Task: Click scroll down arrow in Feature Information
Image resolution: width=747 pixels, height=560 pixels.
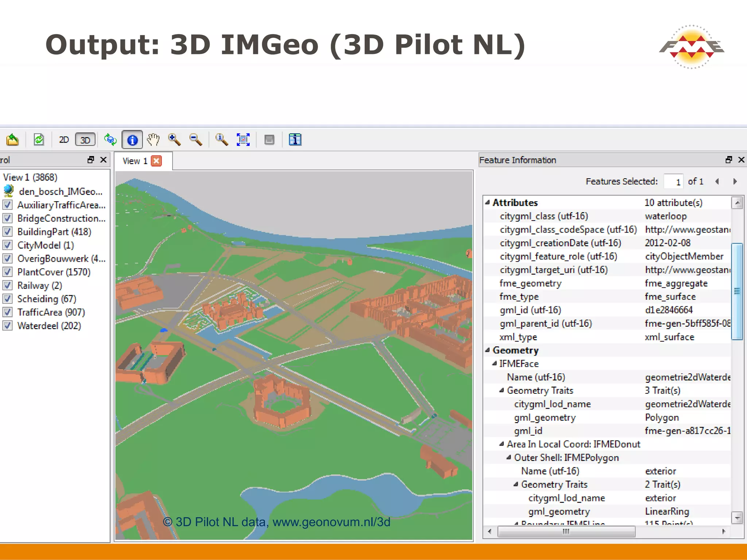Action: 737,517
